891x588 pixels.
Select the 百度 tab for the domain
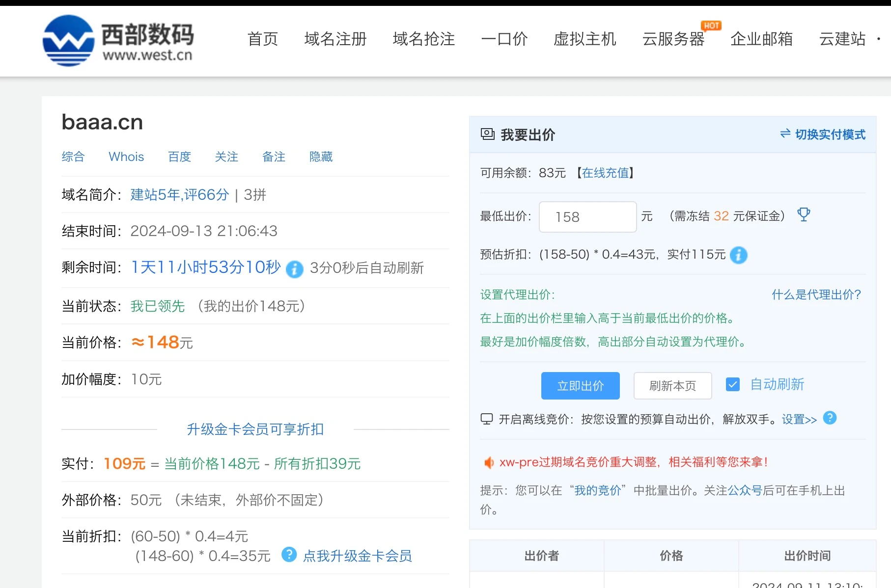click(x=179, y=157)
